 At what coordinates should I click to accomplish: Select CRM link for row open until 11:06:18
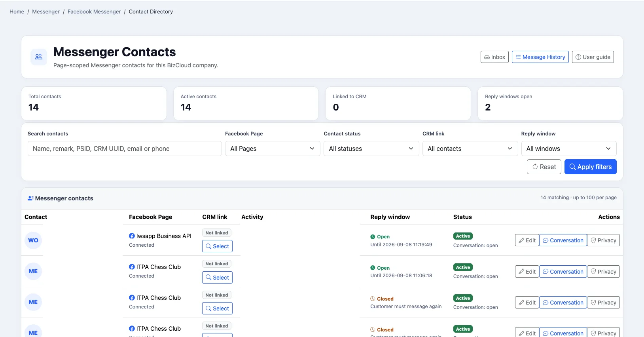(x=217, y=278)
